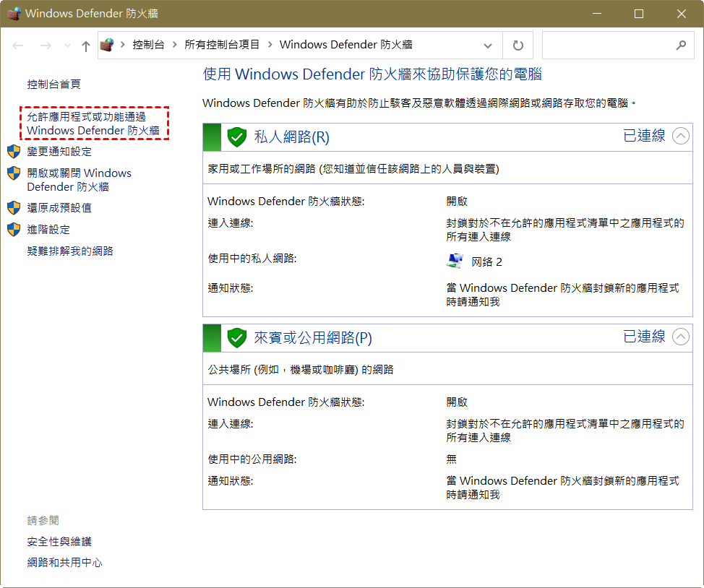
Task: Click the green shield beside 來賓或公用網路(P)
Action: [237, 337]
